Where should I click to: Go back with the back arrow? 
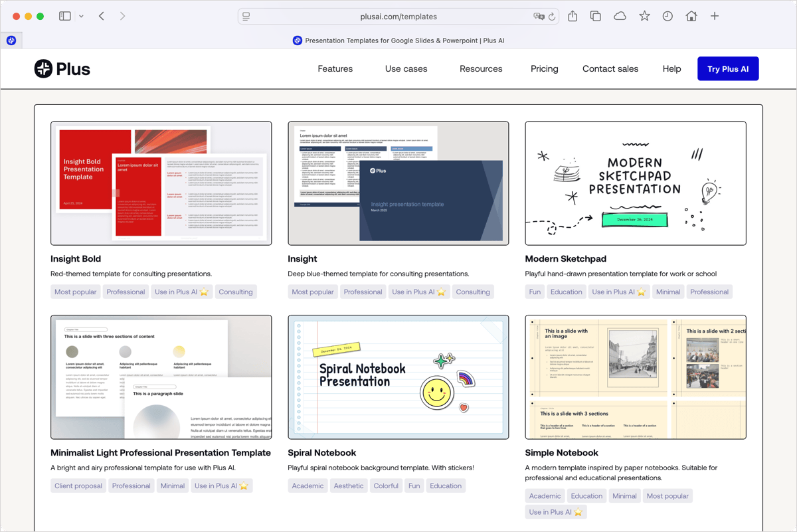click(x=102, y=16)
